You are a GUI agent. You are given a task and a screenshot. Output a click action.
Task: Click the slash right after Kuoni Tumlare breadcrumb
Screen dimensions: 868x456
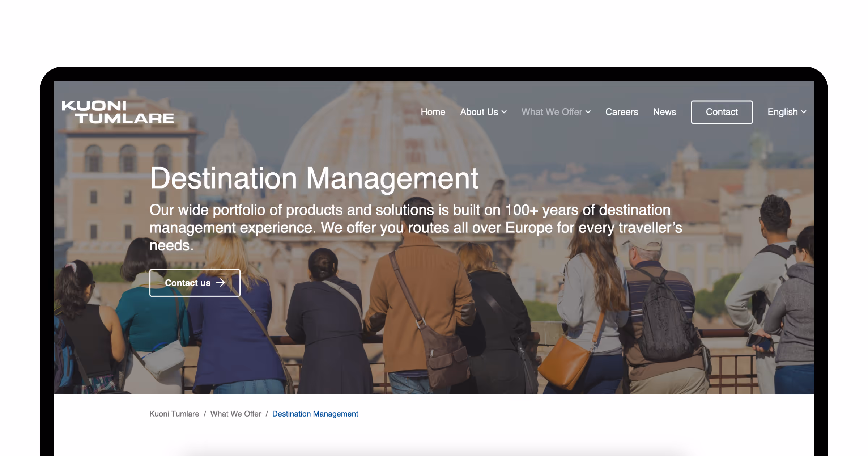(205, 414)
